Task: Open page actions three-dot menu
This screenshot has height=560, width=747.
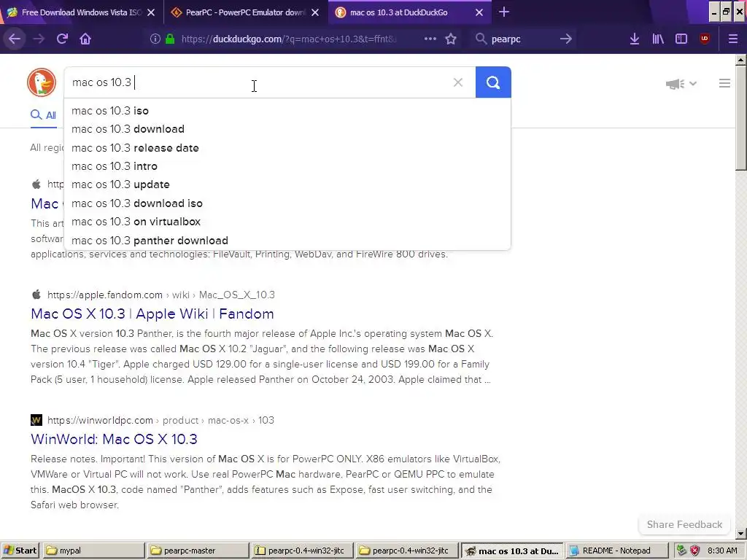Action: (x=430, y=39)
